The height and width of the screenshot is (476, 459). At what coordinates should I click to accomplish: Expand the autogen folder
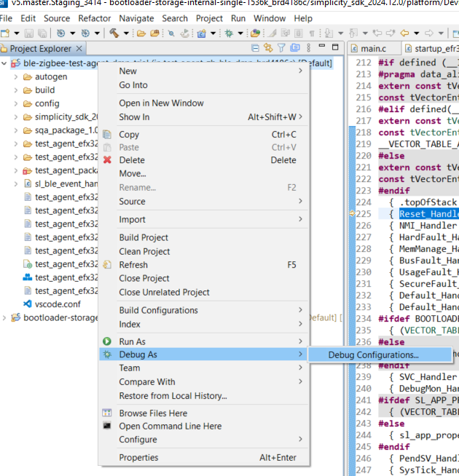16,77
